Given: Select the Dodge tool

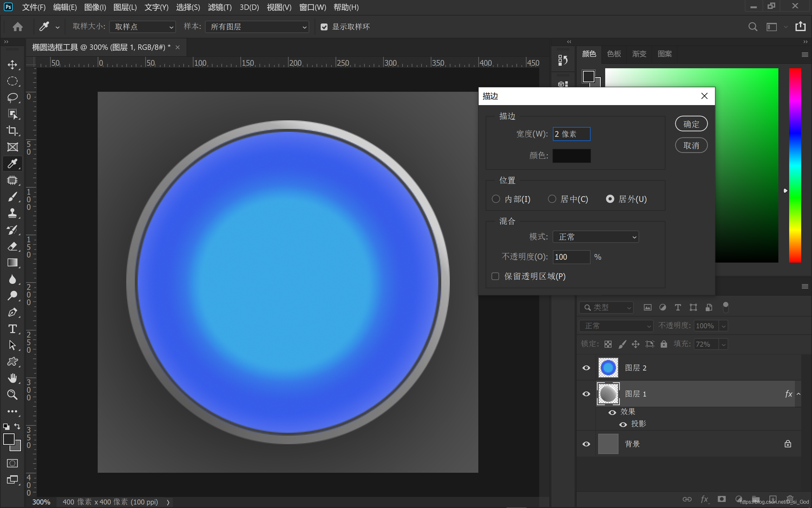Looking at the screenshot, I should tap(12, 296).
